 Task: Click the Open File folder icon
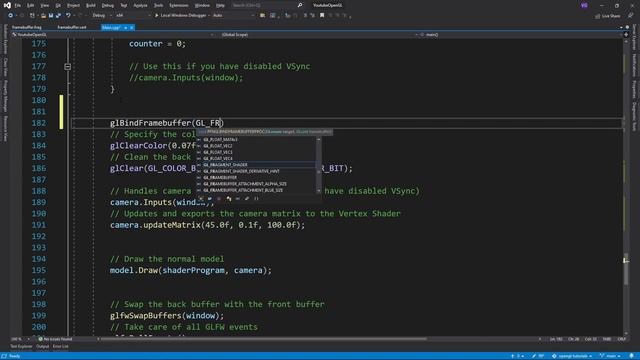43,16
